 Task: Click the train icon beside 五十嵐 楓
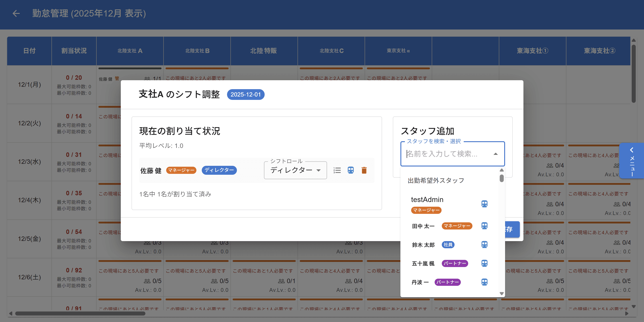[x=485, y=263]
